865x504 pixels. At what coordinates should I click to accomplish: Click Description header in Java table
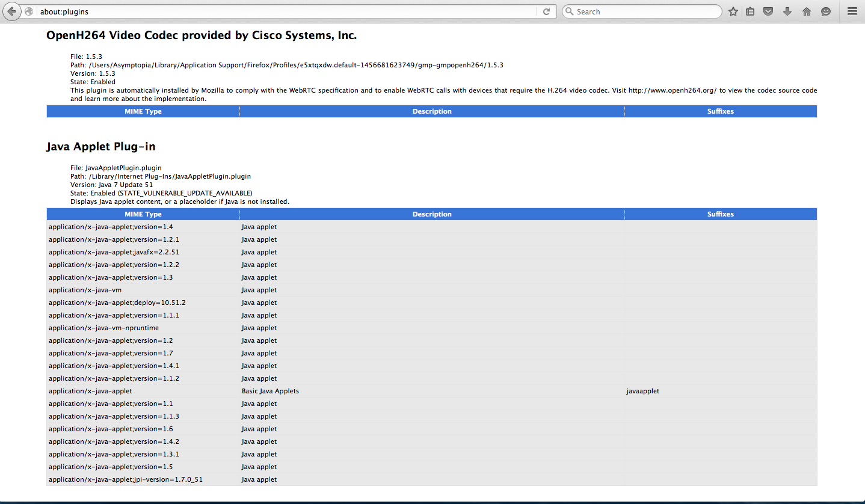[432, 214]
